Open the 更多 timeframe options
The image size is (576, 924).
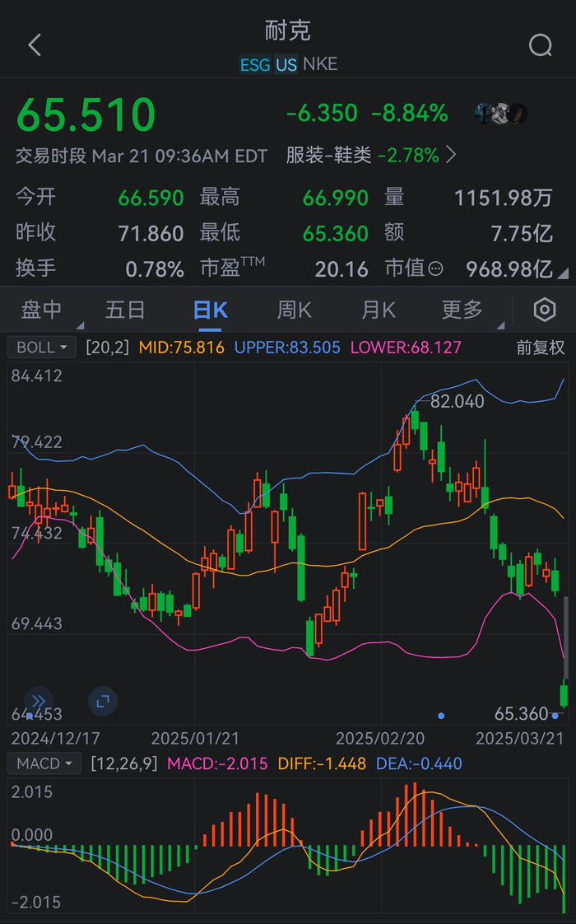pos(462,310)
